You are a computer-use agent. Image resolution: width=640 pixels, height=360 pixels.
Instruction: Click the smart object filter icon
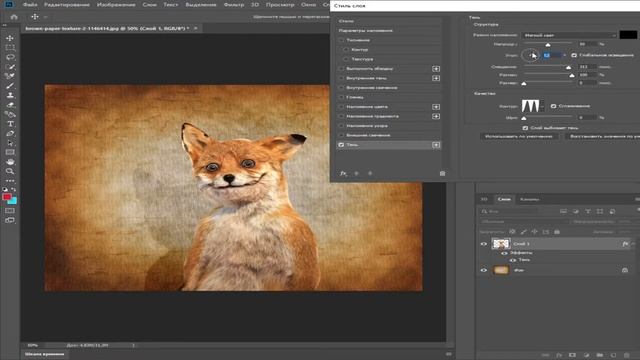coord(612,211)
